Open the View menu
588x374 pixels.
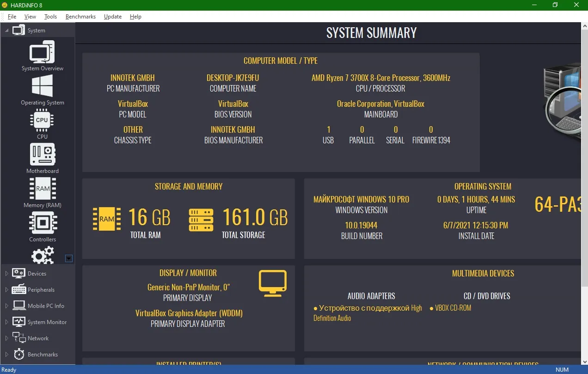30,17
